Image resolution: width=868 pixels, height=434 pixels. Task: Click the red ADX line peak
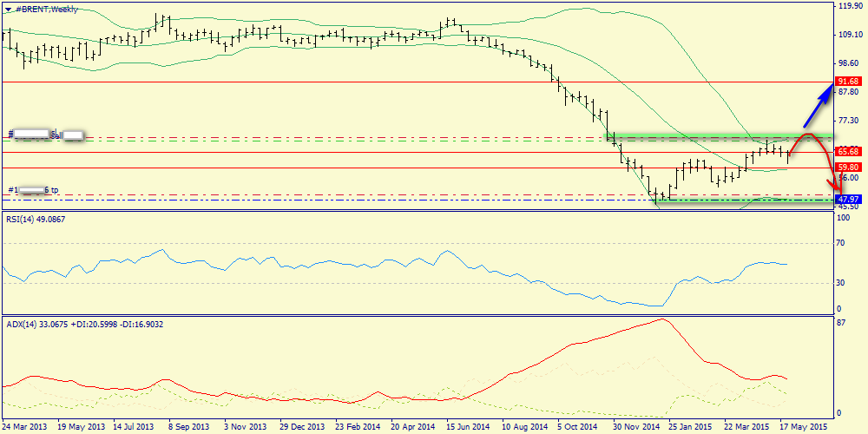(661, 319)
